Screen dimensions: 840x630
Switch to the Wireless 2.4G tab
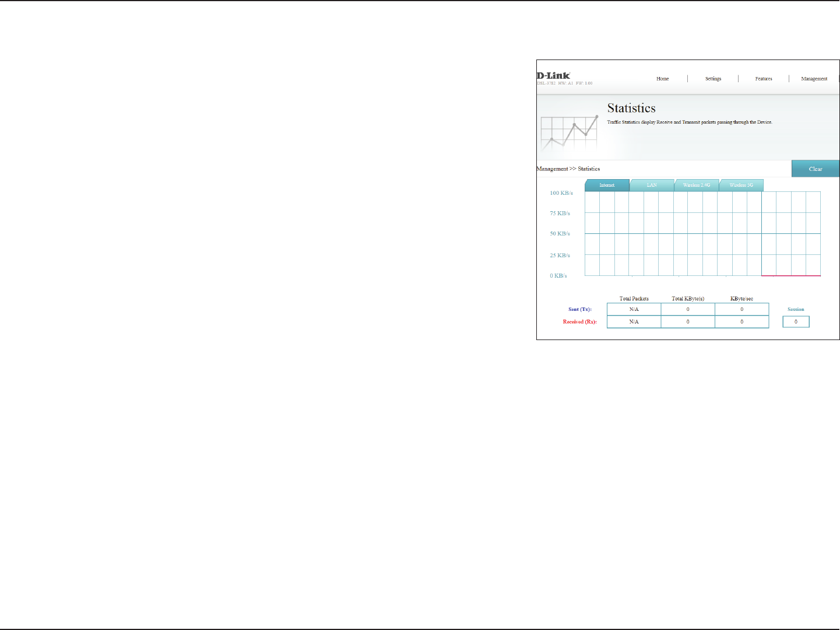click(697, 185)
